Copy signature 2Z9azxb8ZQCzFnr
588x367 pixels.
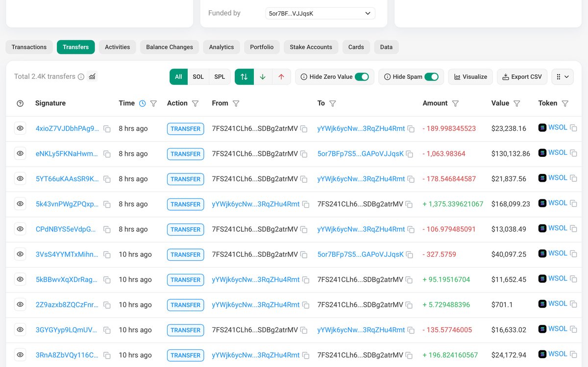tap(107, 305)
